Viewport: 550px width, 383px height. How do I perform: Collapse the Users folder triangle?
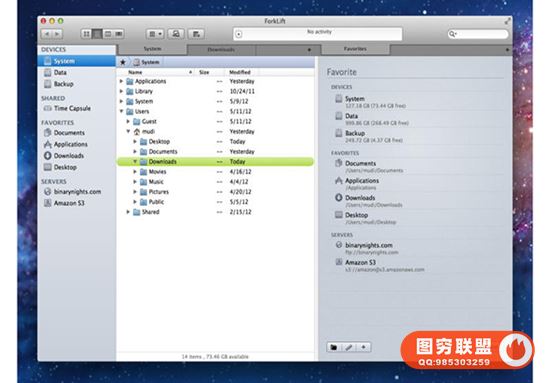[122, 112]
